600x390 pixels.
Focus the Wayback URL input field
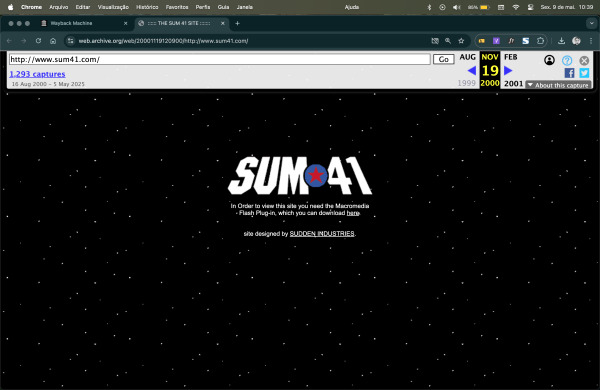pyautogui.click(x=220, y=59)
